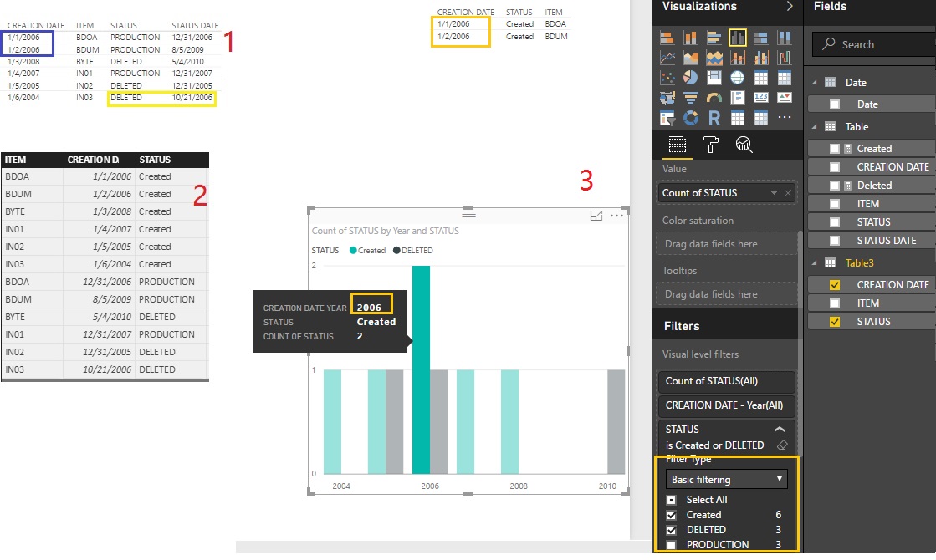The image size is (936, 560).
Task: Check the ITEM field under Table3
Action: click(835, 303)
